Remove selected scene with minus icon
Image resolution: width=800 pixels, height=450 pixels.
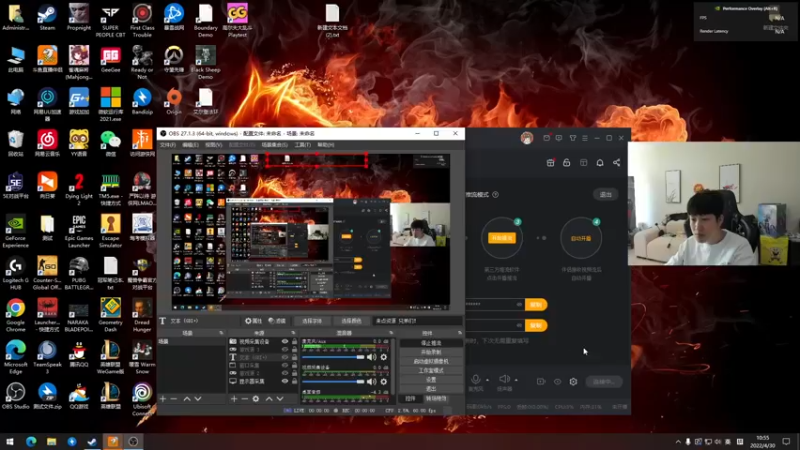[x=173, y=398]
